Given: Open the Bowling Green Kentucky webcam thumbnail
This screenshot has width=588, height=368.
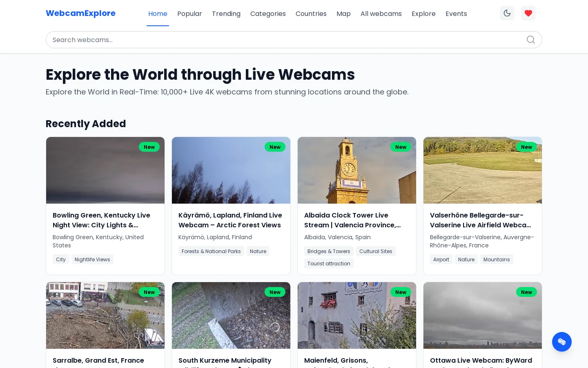Looking at the screenshot, I should [105, 170].
